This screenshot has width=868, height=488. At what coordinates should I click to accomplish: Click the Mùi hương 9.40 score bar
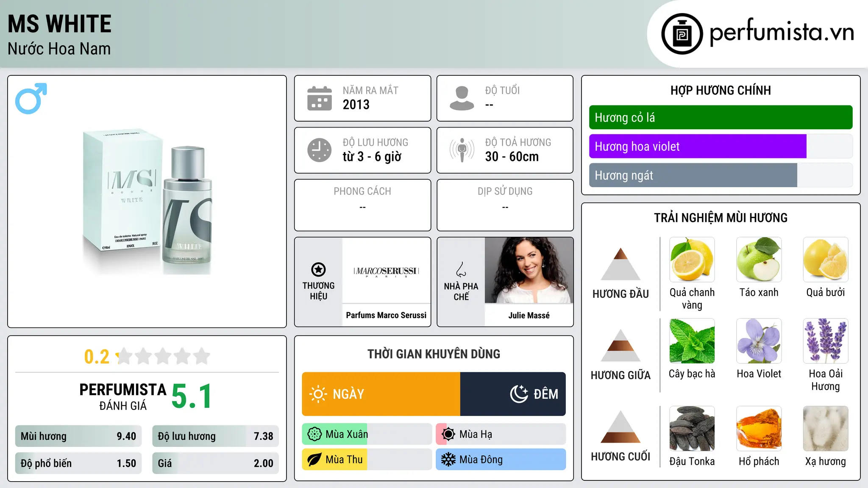coord(78,436)
